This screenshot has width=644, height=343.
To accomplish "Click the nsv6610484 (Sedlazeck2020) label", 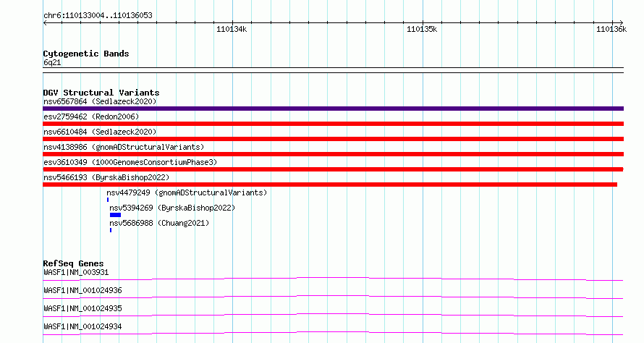I will 100,132.
